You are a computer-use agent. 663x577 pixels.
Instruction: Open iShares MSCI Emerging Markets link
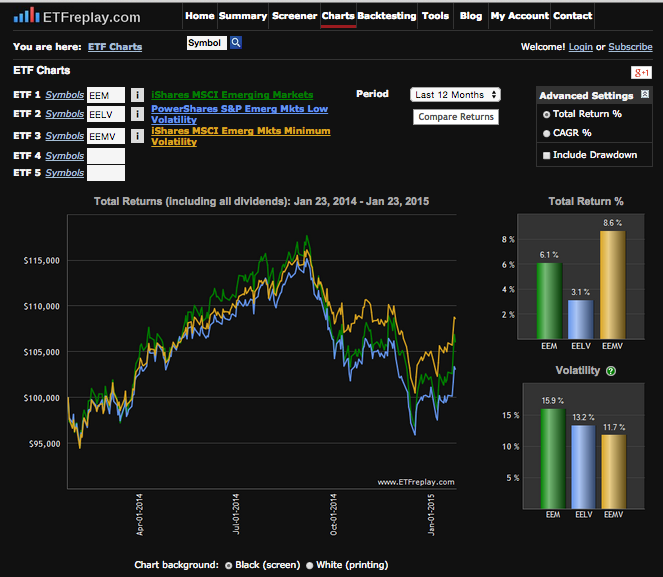[232, 95]
